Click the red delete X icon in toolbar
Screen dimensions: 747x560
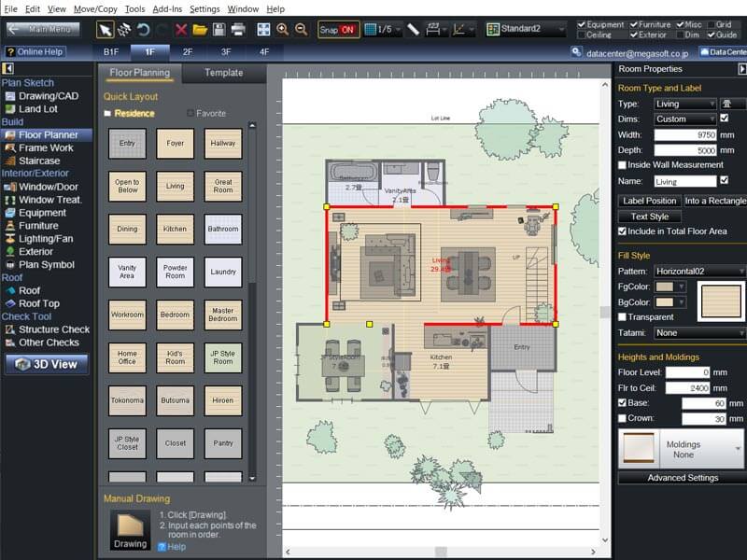[x=181, y=30]
